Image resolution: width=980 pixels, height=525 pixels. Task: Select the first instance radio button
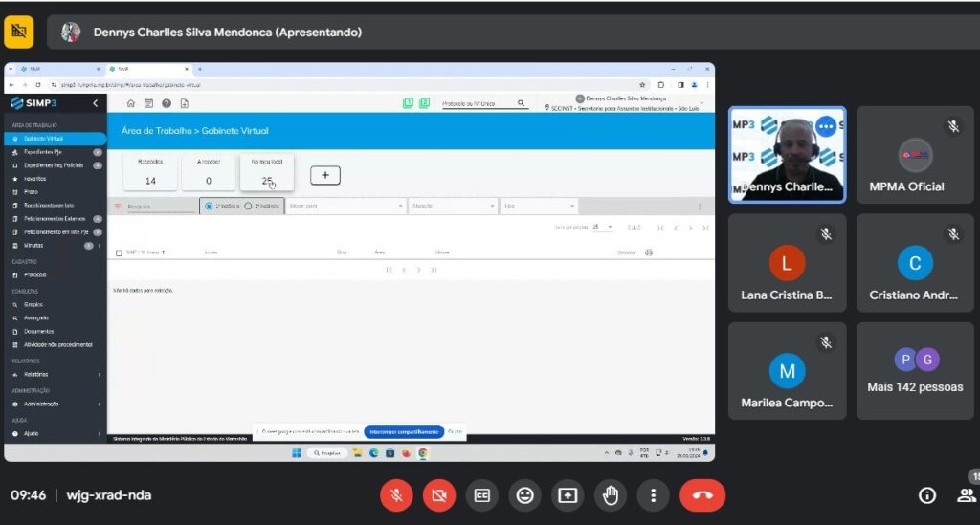pos(209,206)
